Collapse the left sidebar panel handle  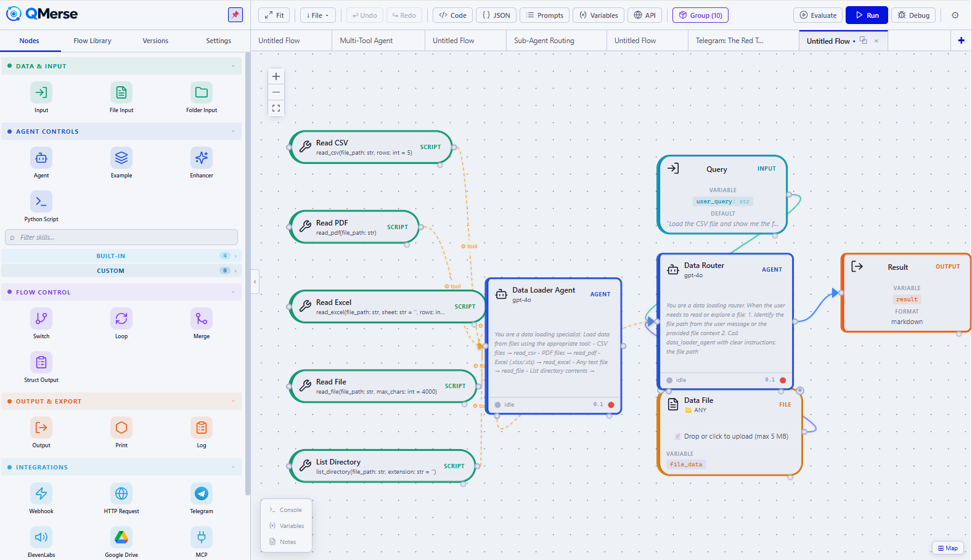click(x=255, y=282)
